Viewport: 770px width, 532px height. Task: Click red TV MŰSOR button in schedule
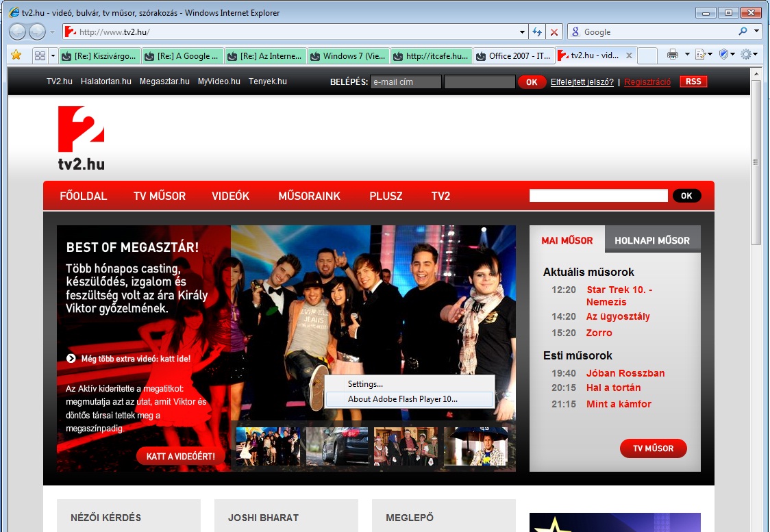(x=653, y=448)
